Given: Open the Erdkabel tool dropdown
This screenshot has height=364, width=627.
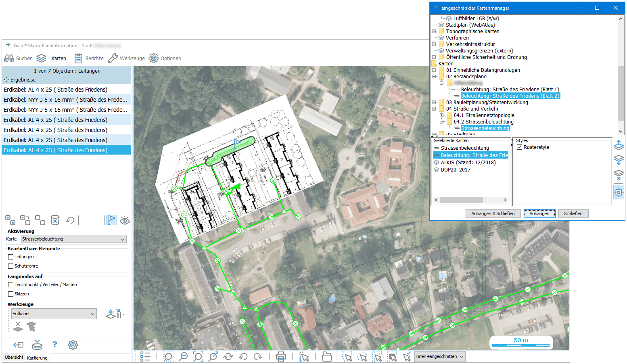Looking at the screenshot, I should [x=54, y=314].
